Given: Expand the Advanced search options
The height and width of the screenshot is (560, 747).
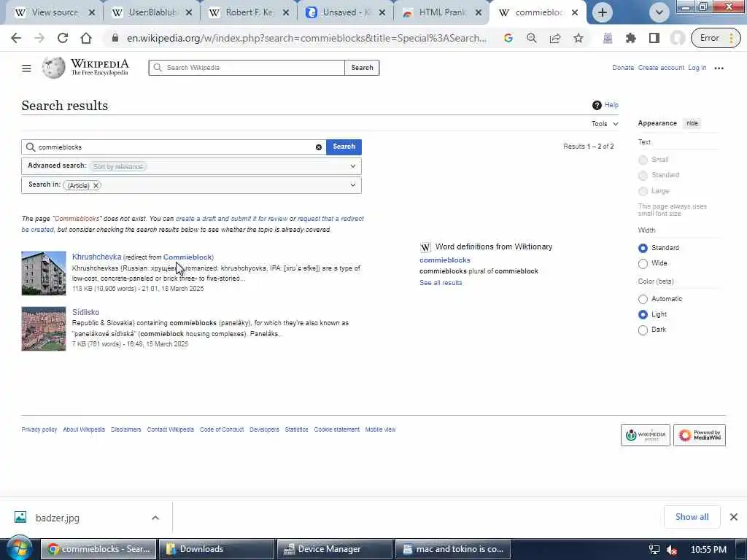Looking at the screenshot, I should pyautogui.click(x=352, y=166).
